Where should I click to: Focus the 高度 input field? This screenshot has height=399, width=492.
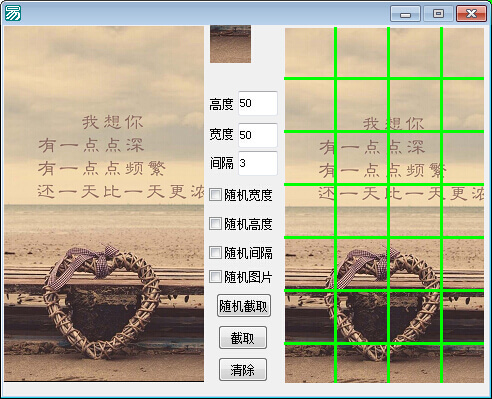(258, 103)
